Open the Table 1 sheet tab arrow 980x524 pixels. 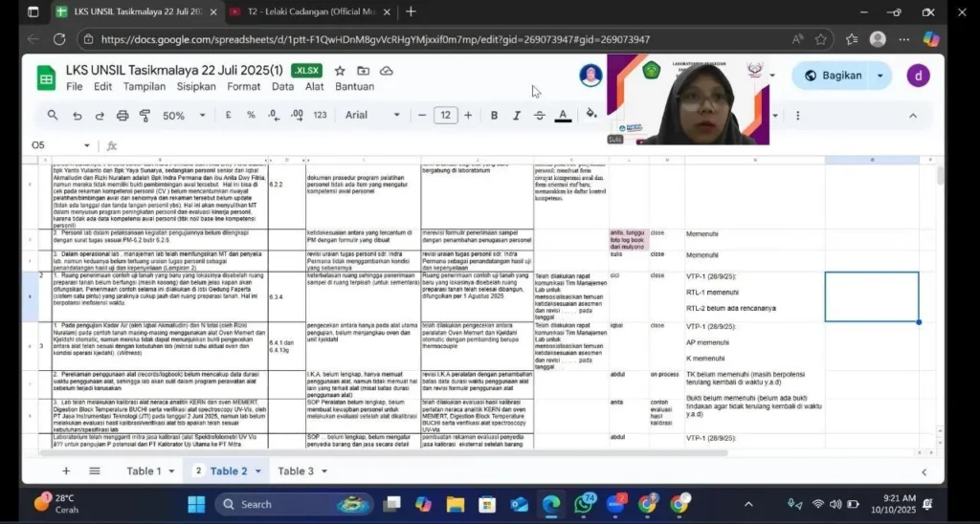(x=171, y=471)
